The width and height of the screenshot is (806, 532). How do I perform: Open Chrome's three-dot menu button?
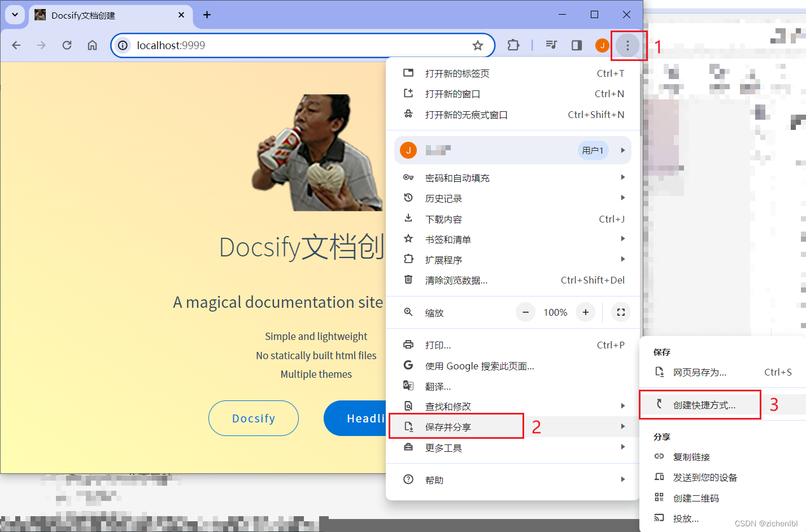coord(628,45)
